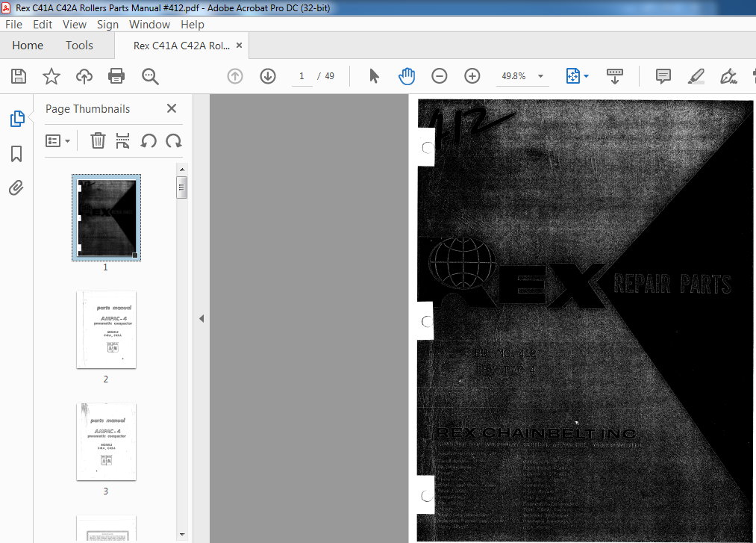Go to the previous page using the up arrow

[x=235, y=76]
